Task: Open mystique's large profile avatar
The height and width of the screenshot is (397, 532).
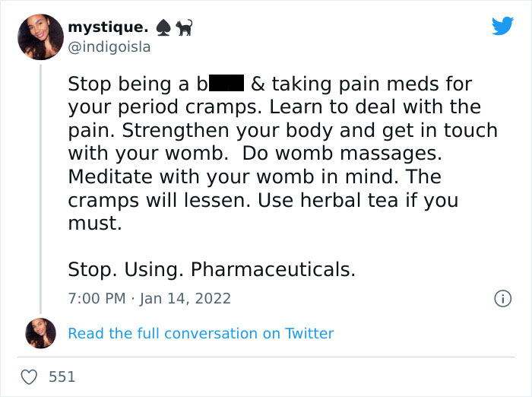Action: (41, 37)
